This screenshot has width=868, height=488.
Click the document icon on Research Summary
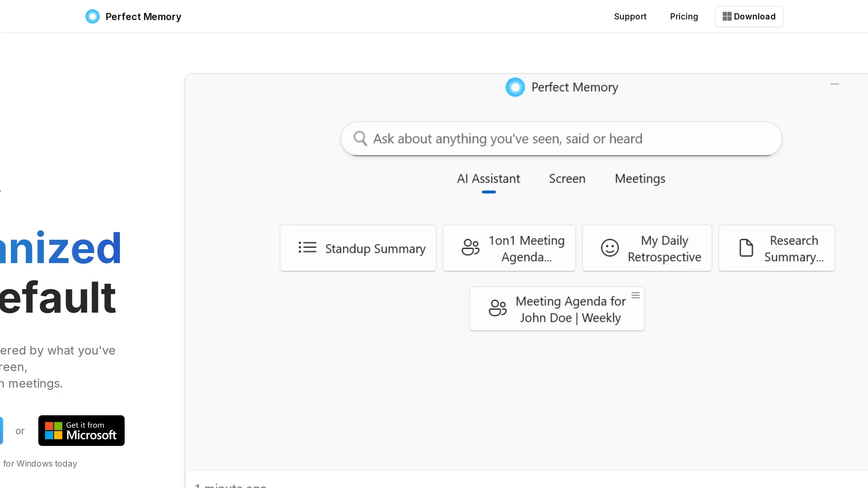coord(746,248)
